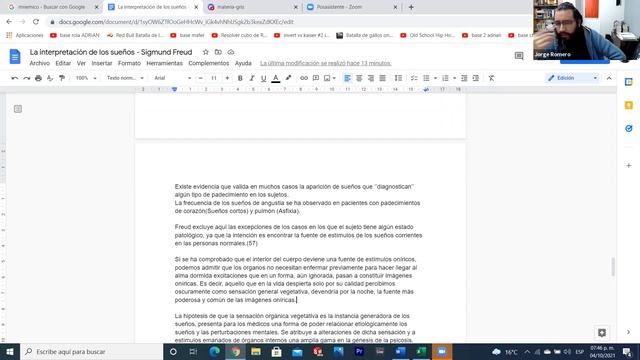Insert a numbered list
This screenshot has width=640, height=360.
pos(445,78)
